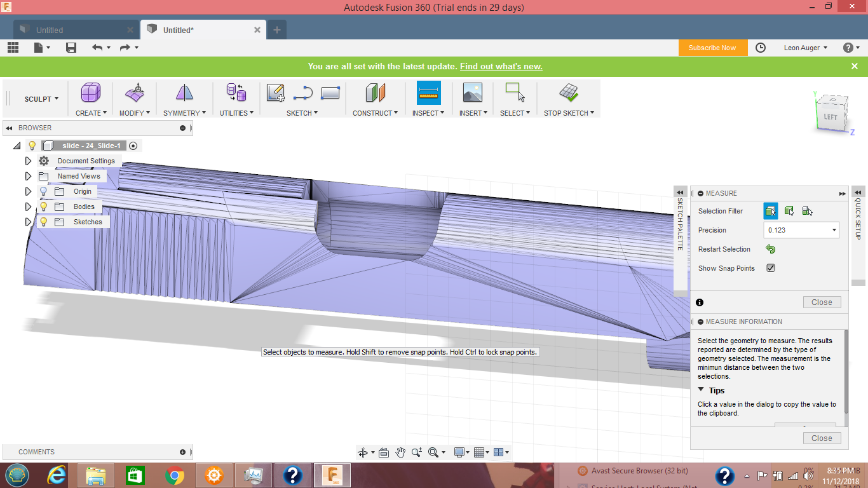The height and width of the screenshot is (488, 868).
Task: Click the LEFT face of the ViewCube
Action: pyautogui.click(x=830, y=117)
